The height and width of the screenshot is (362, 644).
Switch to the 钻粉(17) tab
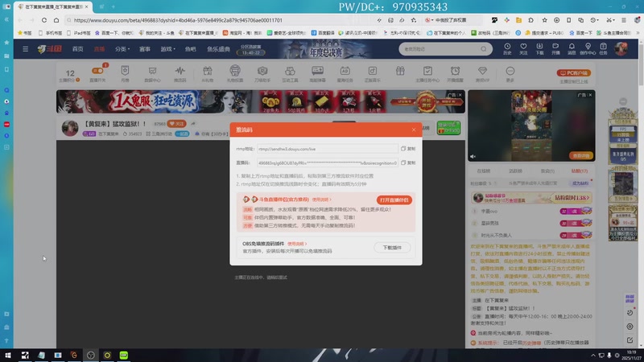[x=579, y=171]
